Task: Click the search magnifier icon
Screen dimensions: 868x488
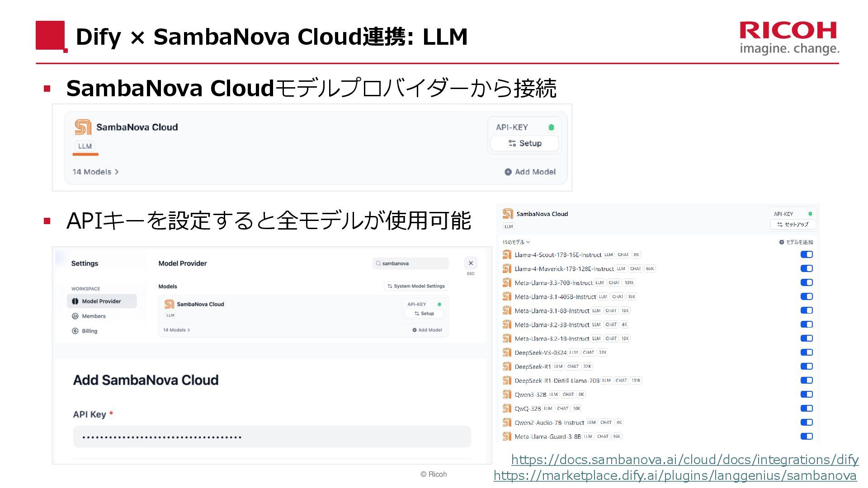Action: click(378, 263)
